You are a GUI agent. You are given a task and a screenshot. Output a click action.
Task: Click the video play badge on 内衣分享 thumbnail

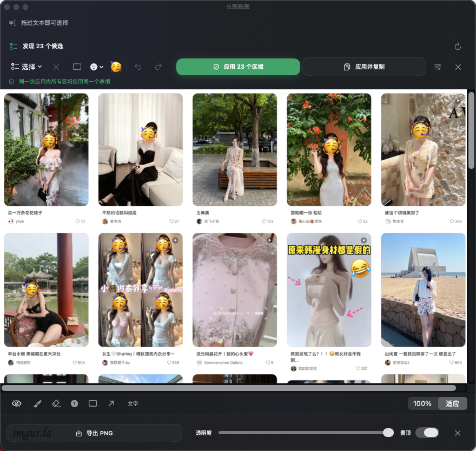175,240
